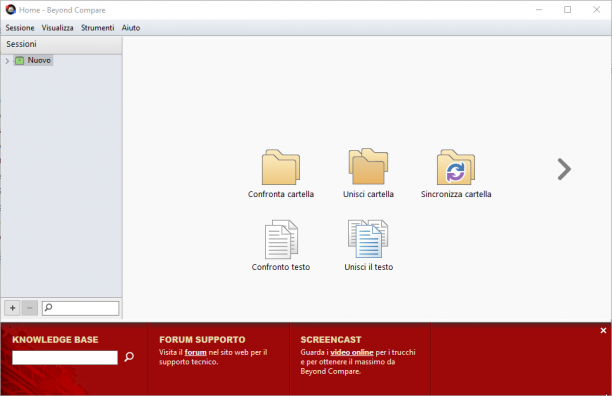This screenshot has width=612, height=396.
Task: Launch Unisci il testo merge icon
Action: tap(368, 239)
